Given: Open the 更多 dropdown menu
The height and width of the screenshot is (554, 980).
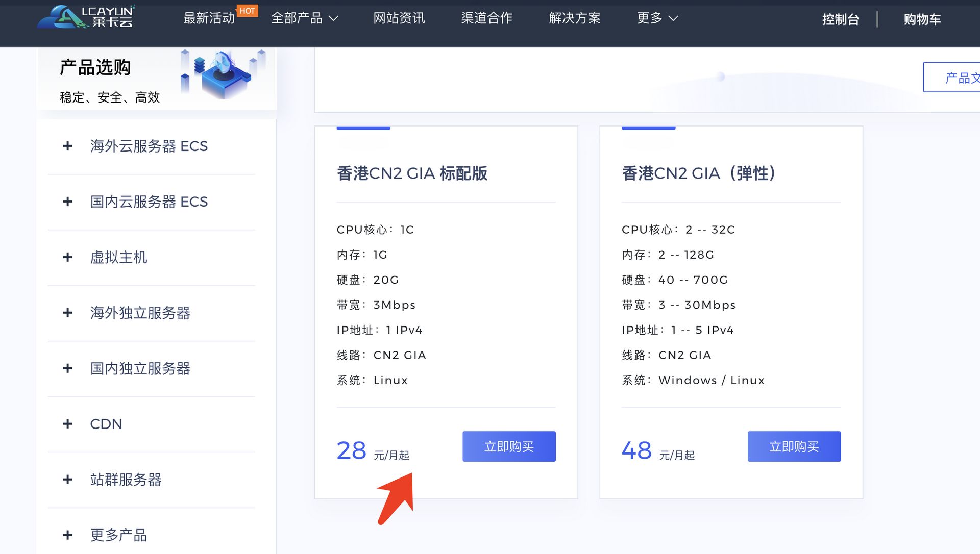Looking at the screenshot, I should 657,18.
